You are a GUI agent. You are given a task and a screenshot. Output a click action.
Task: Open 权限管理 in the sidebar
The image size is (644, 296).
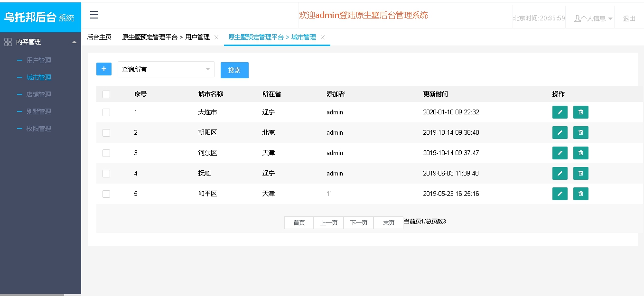coord(39,129)
